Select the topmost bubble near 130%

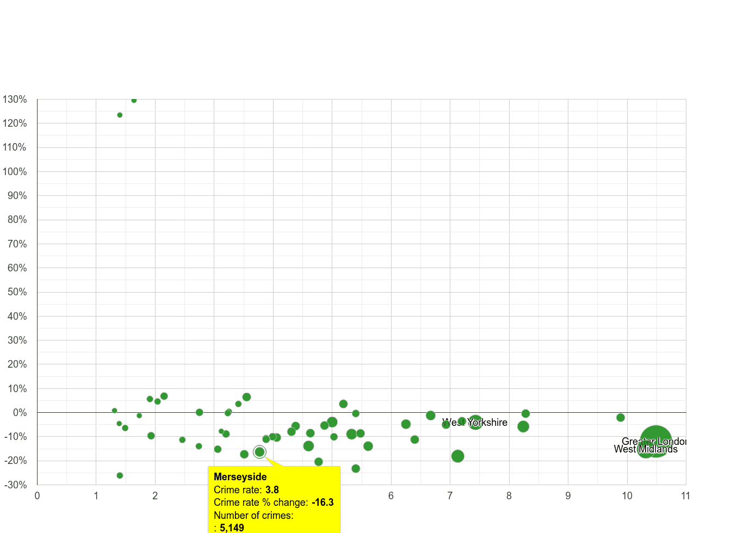pos(134,100)
